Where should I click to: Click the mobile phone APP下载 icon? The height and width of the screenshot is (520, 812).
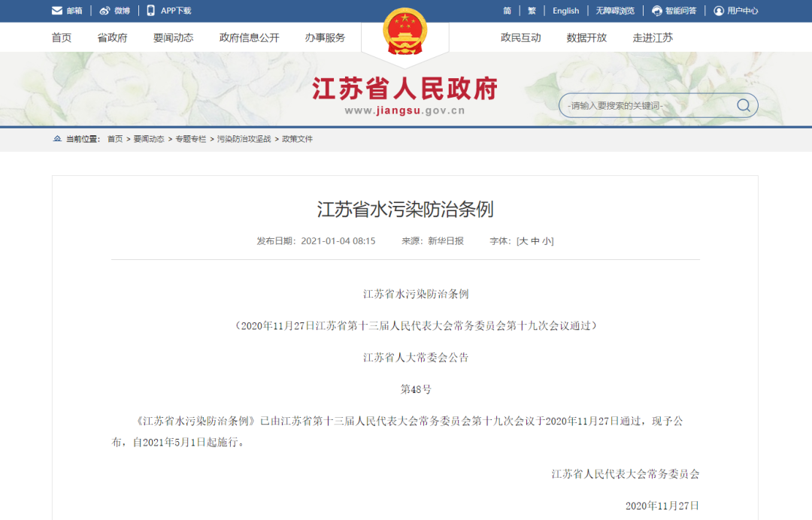(x=151, y=11)
